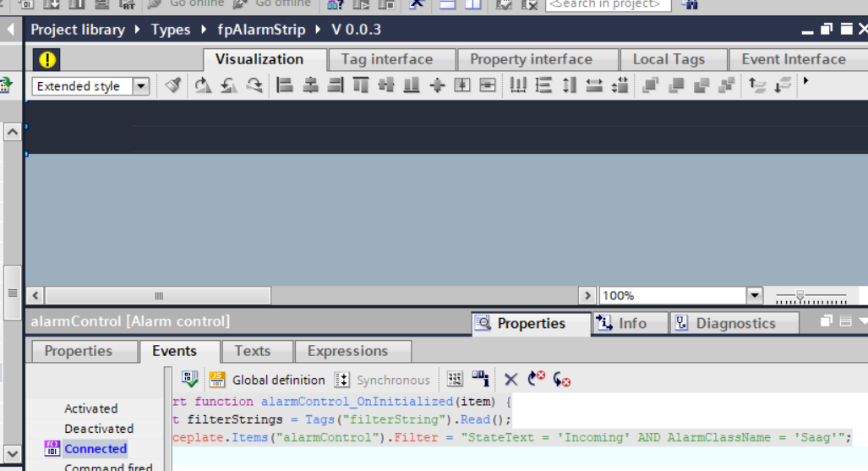
Task: Click the 100% zoom value field
Action: pos(673,296)
